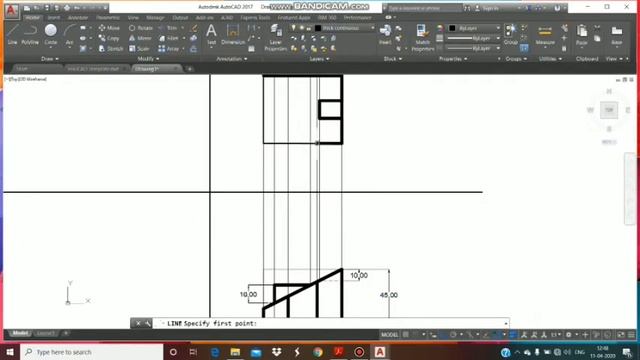The width and height of the screenshot is (640, 360).
Task: Toggle Clean Screen in status bar
Action: point(621,335)
